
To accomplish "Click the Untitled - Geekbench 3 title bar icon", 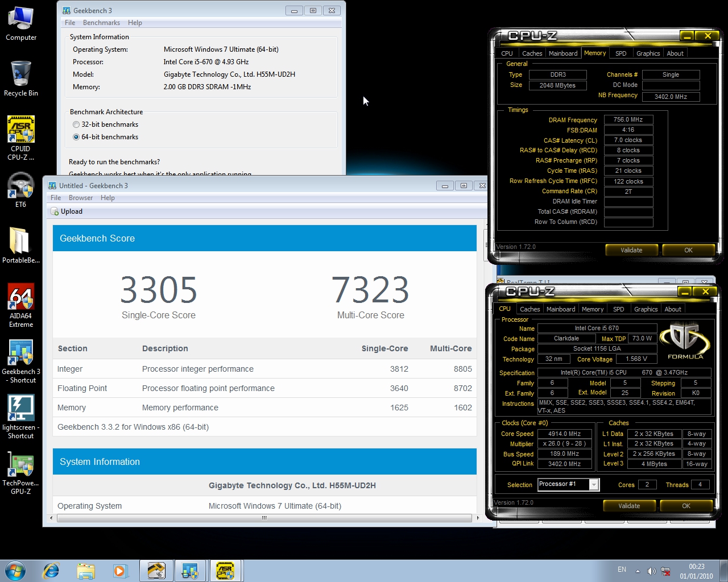I will pyautogui.click(x=52, y=185).
